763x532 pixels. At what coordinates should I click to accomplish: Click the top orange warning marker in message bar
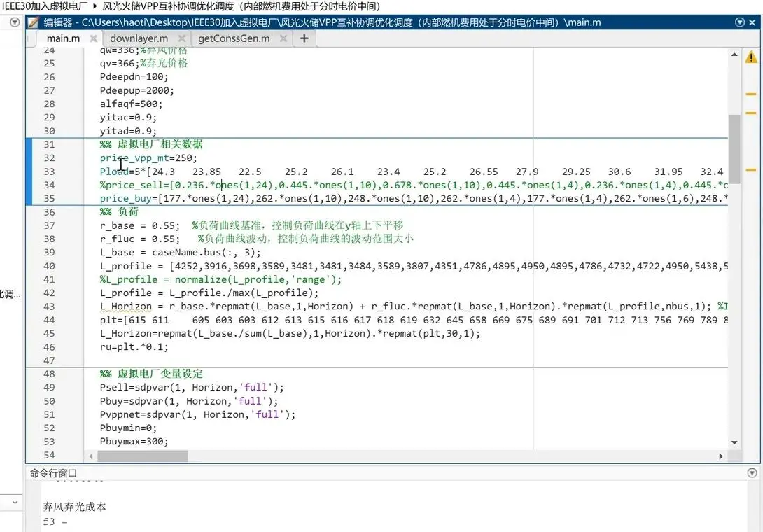tap(751, 94)
